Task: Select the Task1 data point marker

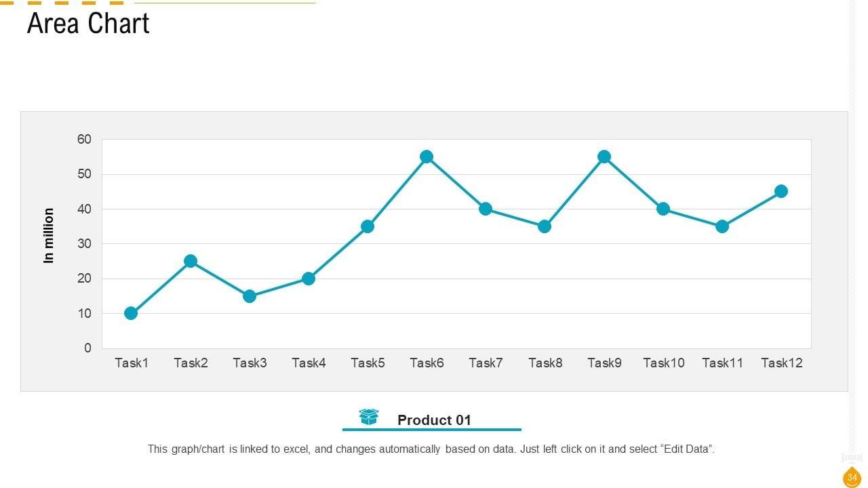Action: [131, 313]
